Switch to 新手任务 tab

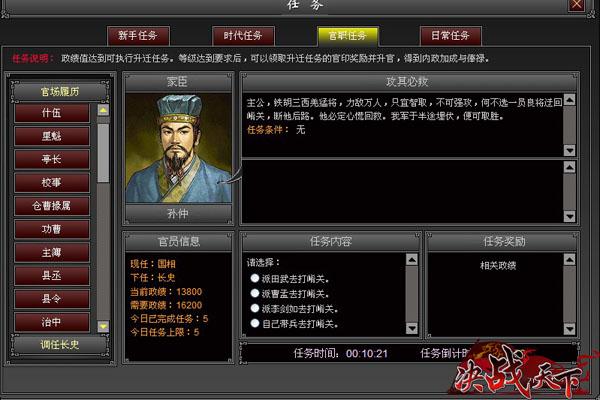(138, 36)
